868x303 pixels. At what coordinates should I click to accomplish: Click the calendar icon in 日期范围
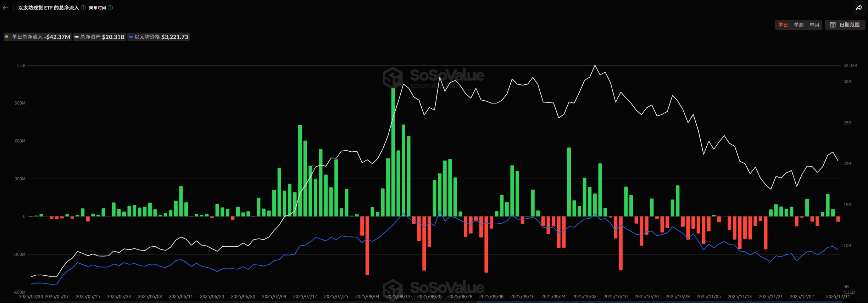click(x=833, y=25)
